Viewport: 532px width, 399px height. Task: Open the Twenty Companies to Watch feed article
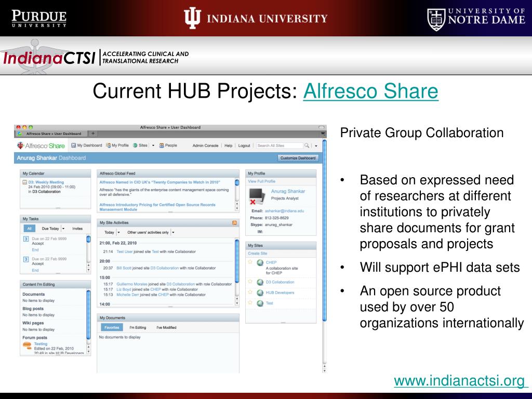(x=160, y=182)
